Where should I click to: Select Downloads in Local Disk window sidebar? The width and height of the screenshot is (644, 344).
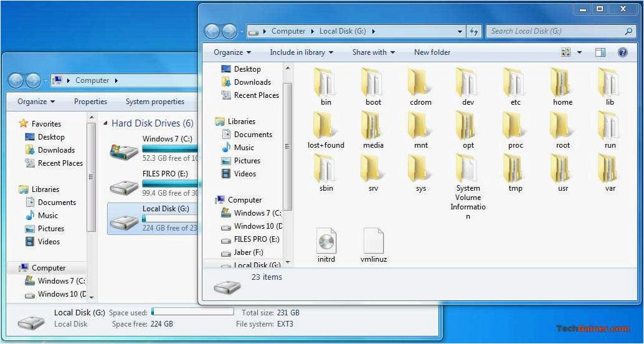245,82
